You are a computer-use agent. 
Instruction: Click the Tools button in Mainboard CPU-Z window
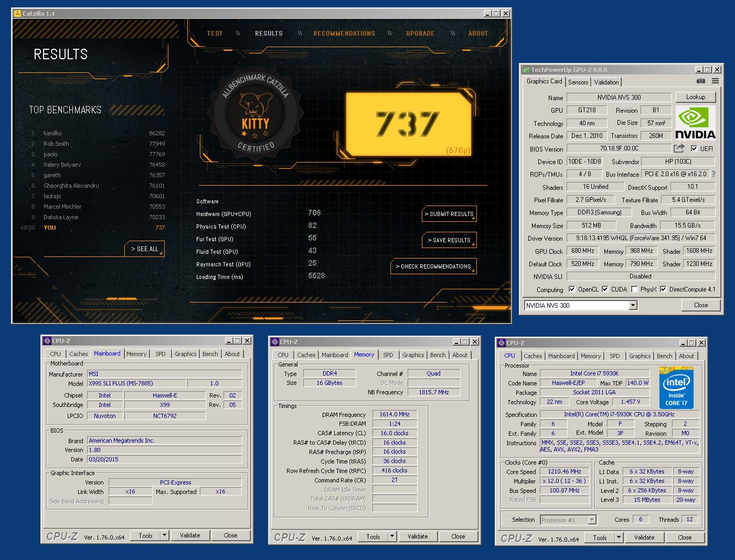tap(146, 535)
